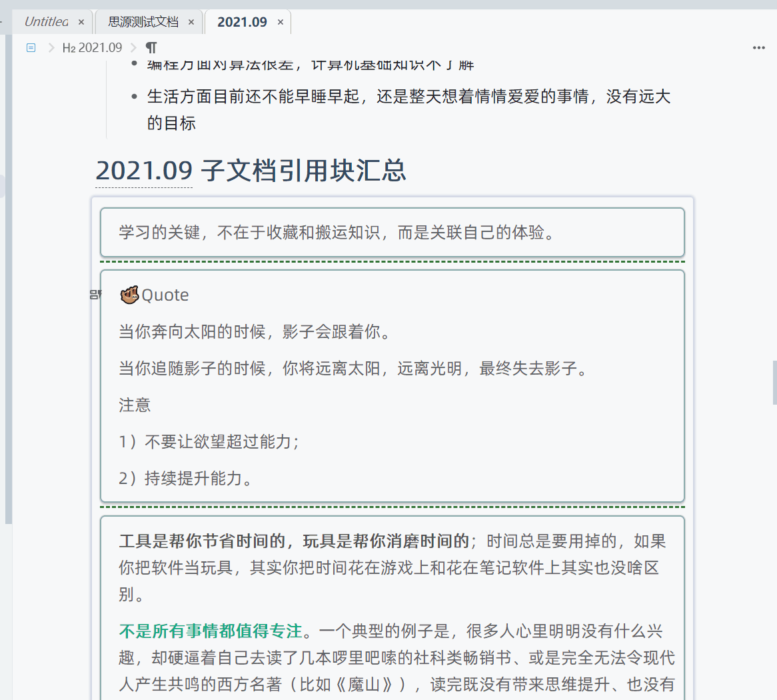
Task: Click the chevron before the paragraph symbol
Action: (134, 47)
